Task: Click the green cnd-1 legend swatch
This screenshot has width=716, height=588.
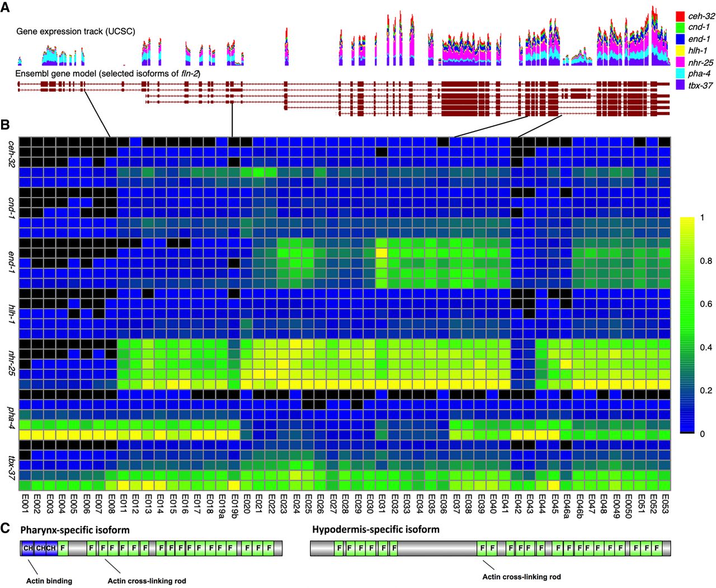Action: point(680,27)
